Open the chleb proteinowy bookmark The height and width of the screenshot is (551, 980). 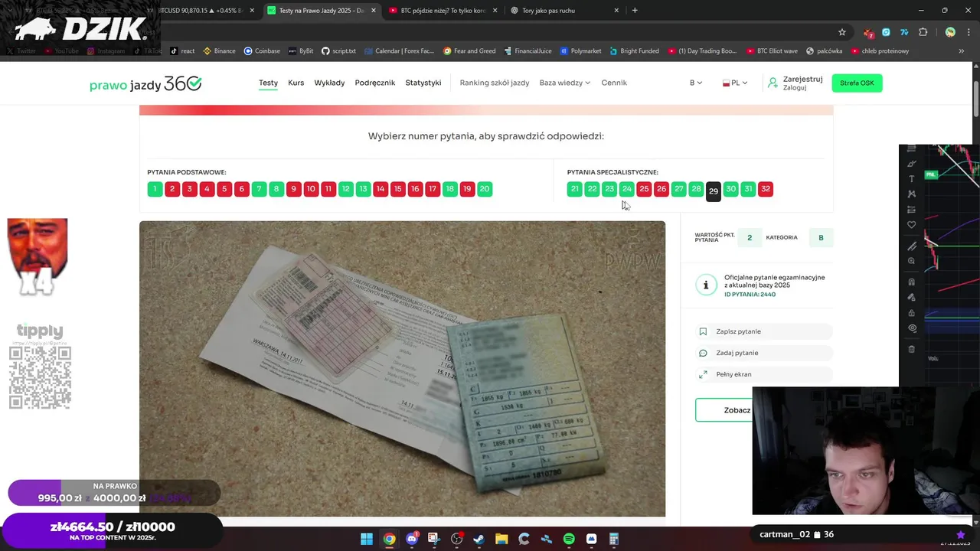click(879, 51)
